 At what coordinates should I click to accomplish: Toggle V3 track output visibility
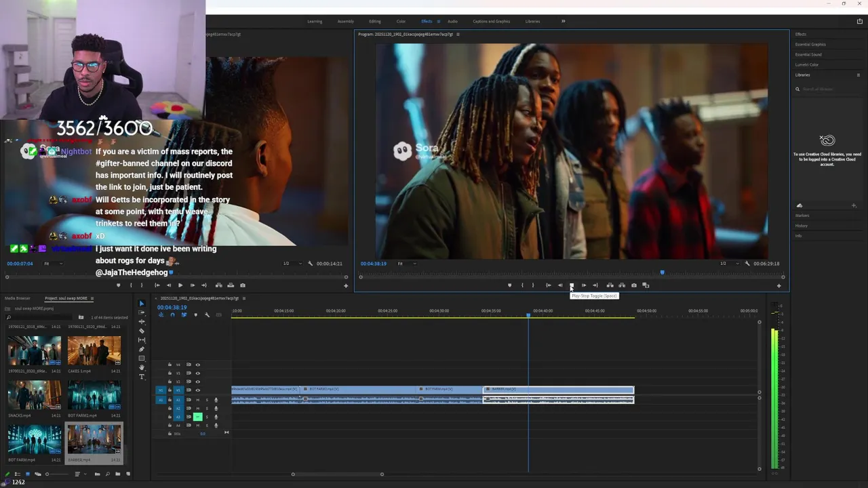click(x=198, y=373)
